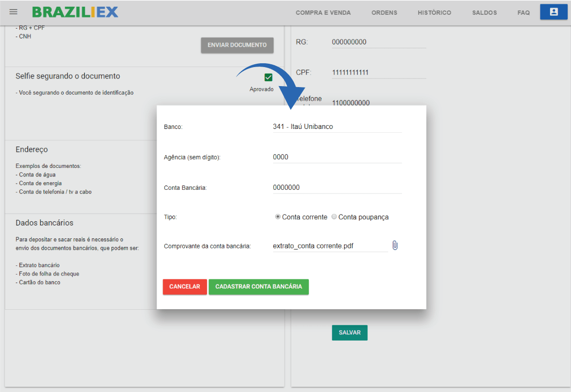Image resolution: width=571 pixels, height=392 pixels.
Task: Open the Banco selection field
Action: pos(337,127)
